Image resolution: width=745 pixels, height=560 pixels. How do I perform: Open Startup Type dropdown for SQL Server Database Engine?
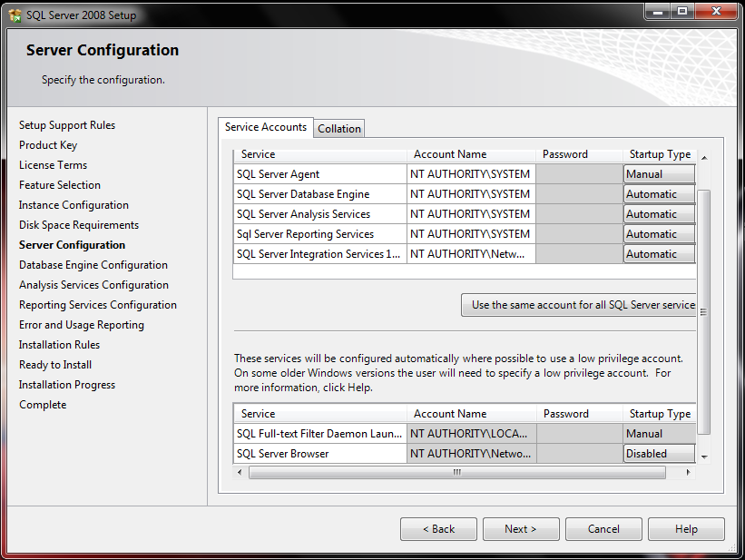pos(660,194)
